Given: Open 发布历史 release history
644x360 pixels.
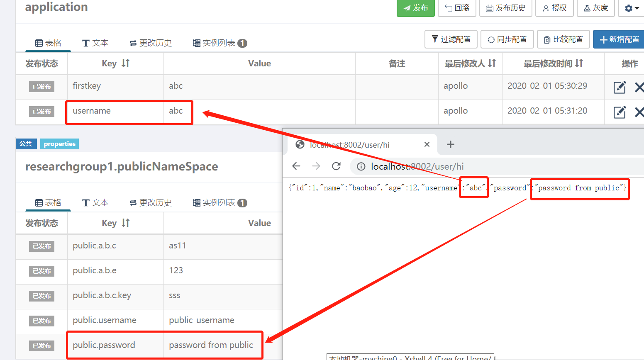Looking at the screenshot, I should pos(505,8).
